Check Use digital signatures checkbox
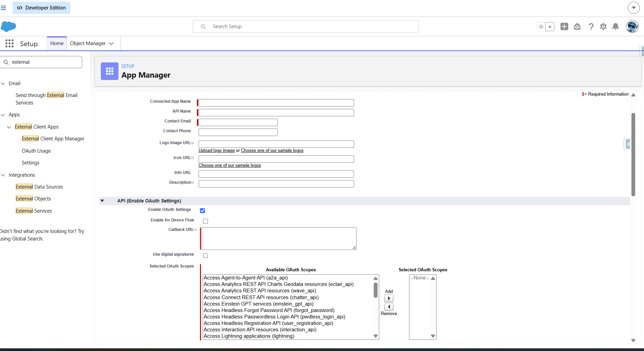Viewport: 644px width, 351px height. pyautogui.click(x=205, y=255)
